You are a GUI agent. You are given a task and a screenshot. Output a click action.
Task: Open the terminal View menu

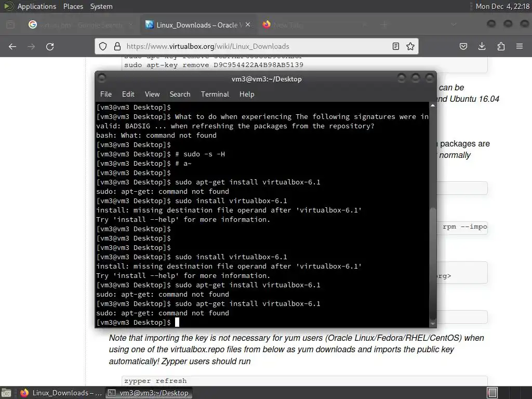pos(152,95)
